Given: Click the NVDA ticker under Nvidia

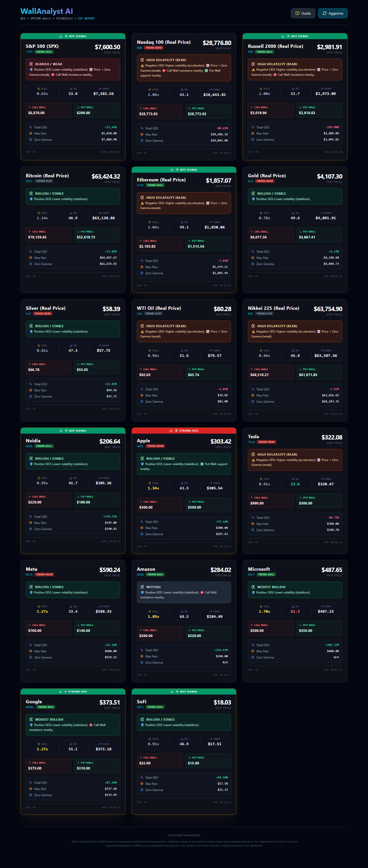Looking at the screenshot, I should [x=29, y=446].
